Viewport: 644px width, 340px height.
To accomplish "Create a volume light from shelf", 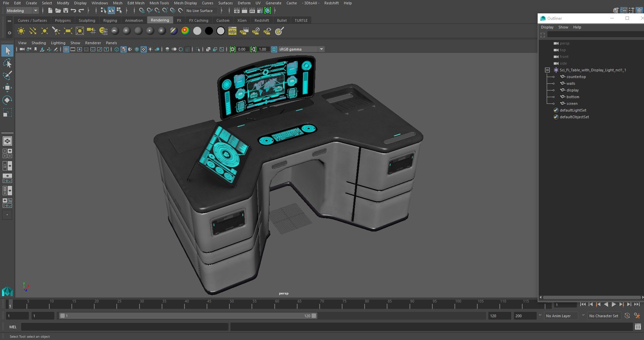I will [x=80, y=31].
